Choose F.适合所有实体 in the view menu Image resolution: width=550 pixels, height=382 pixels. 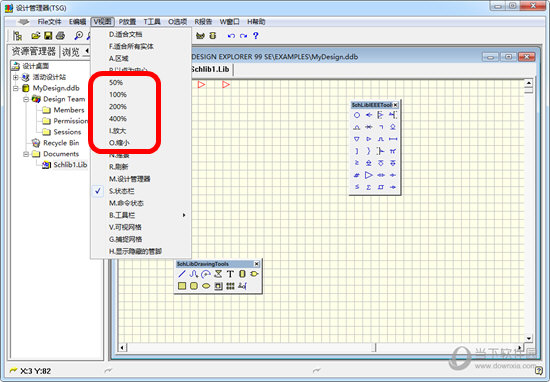(x=141, y=46)
